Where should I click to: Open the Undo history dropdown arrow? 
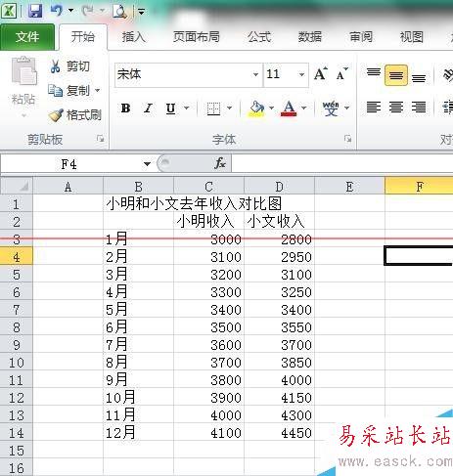(x=70, y=11)
